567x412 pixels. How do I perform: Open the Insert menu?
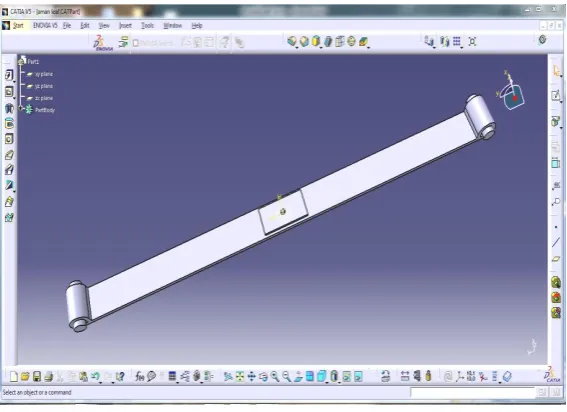pos(125,26)
